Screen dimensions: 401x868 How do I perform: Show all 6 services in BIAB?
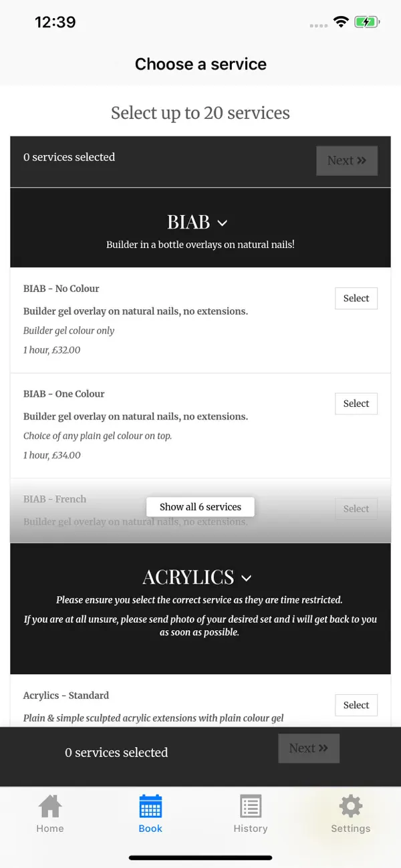coord(200,507)
